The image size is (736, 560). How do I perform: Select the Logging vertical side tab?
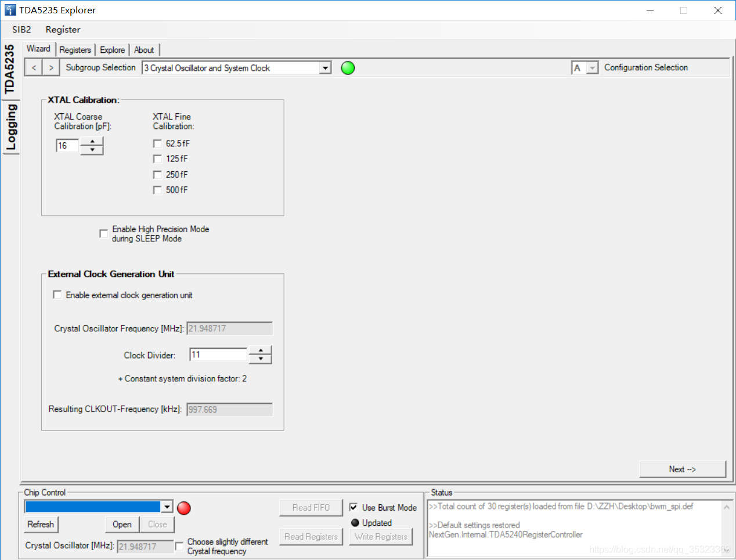pyautogui.click(x=10, y=127)
